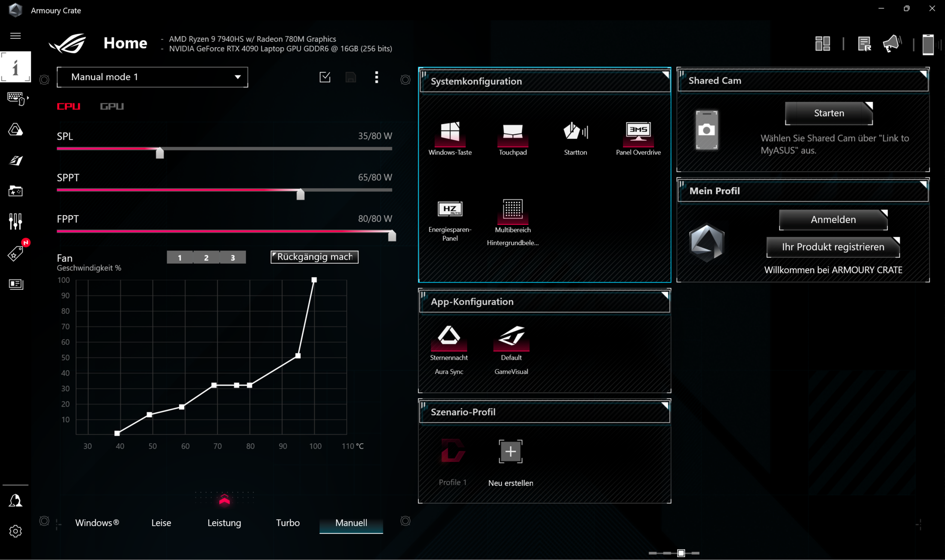The width and height of the screenshot is (945, 560).
Task: Click the Armoury Crate profile avatar
Action: pos(706,243)
